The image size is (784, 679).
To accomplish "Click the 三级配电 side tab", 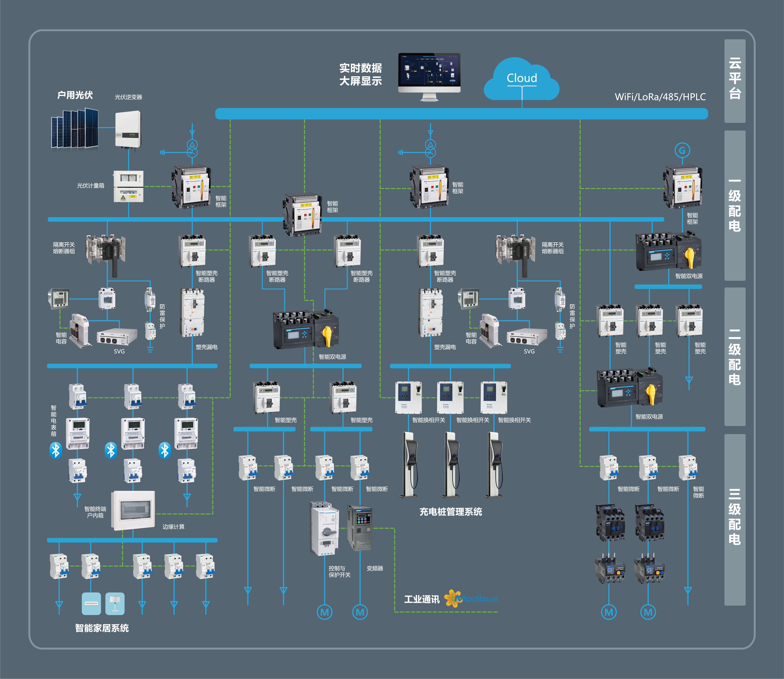I will [735, 519].
